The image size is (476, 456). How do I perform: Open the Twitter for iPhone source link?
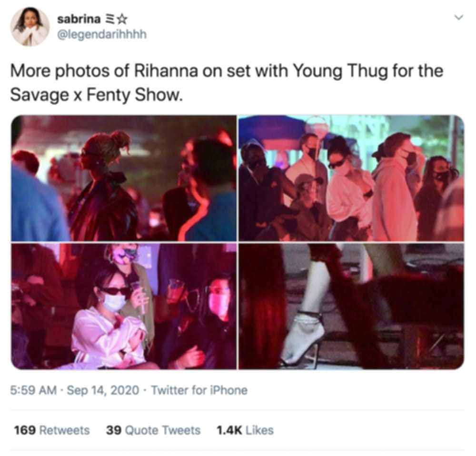click(x=199, y=390)
